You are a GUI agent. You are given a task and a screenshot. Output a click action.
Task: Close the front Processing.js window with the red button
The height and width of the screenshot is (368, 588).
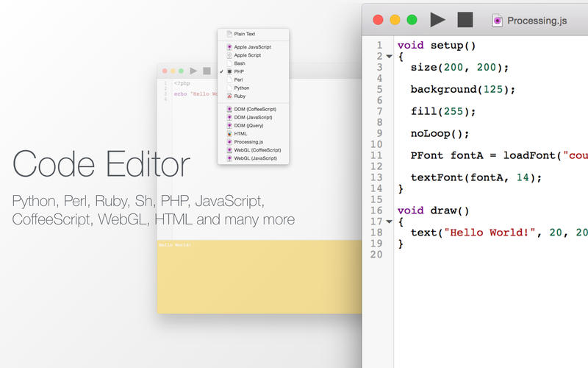click(x=378, y=20)
